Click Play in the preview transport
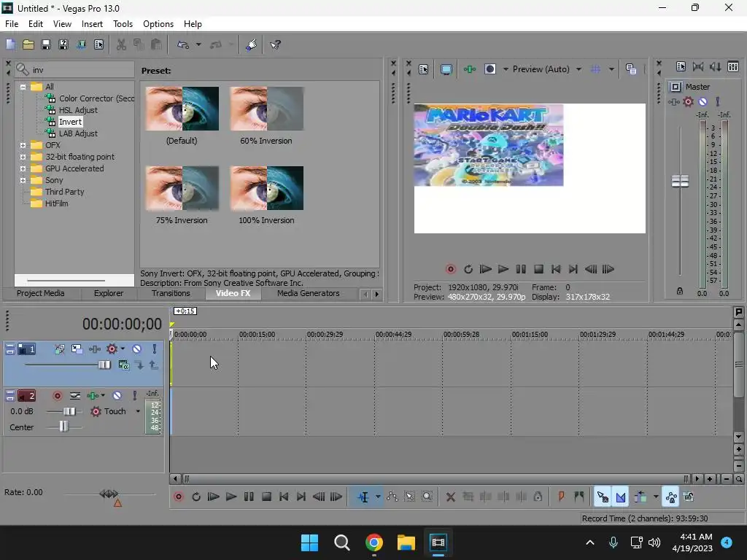Viewport: 747px width, 560px height. [503, 270]
